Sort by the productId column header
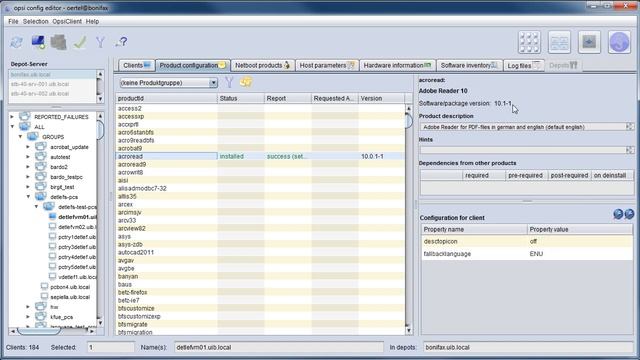The height and width of the screenshot is (360, 640). [x=167, y=98]
